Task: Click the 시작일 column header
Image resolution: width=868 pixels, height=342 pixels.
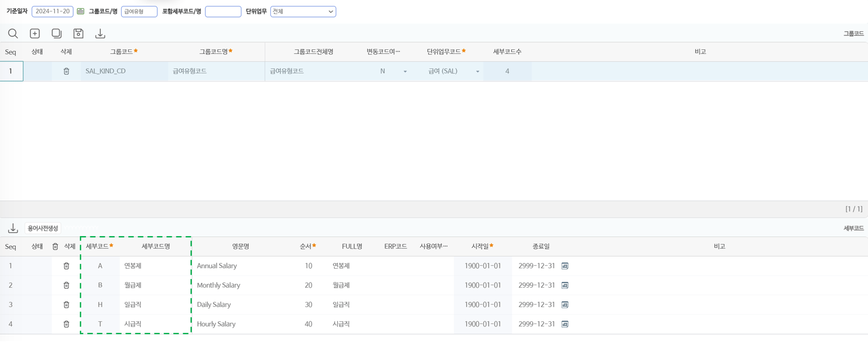Action: [482, 247]
